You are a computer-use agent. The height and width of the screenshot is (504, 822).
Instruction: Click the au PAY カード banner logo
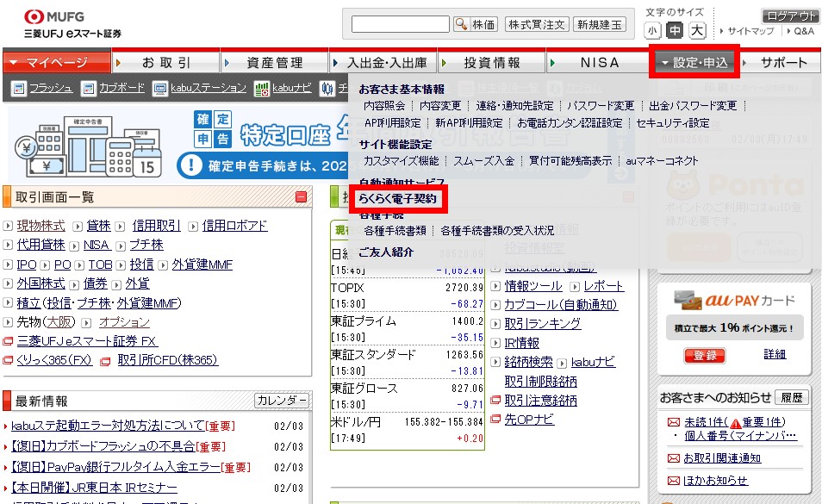pos(734,300)
